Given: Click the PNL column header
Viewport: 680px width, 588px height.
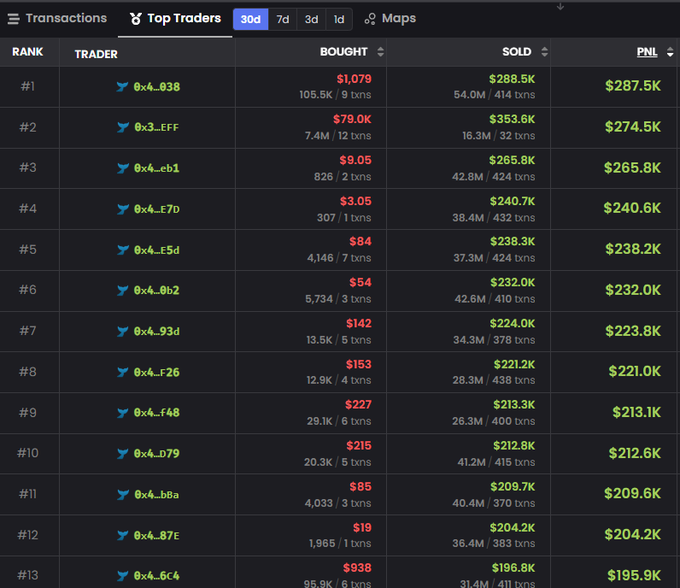Looking at the screenshot, I should pyautogui.click(x=647, y=52).
